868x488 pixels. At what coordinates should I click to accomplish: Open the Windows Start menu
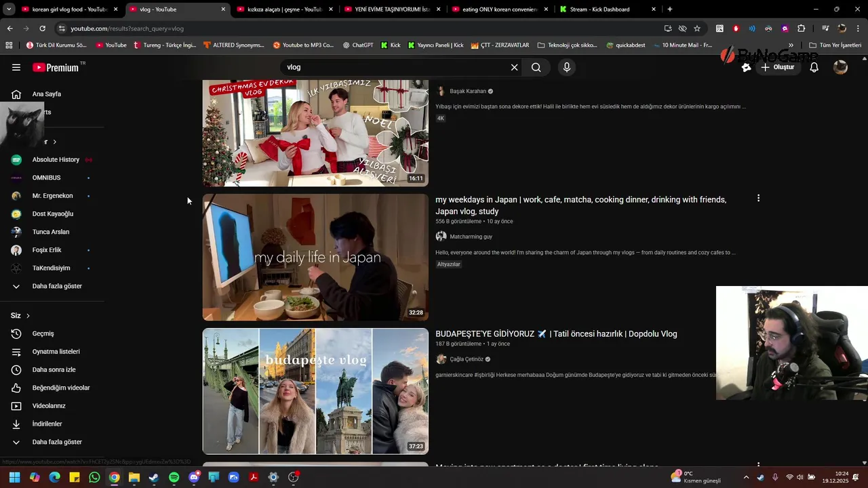(14, 477)
